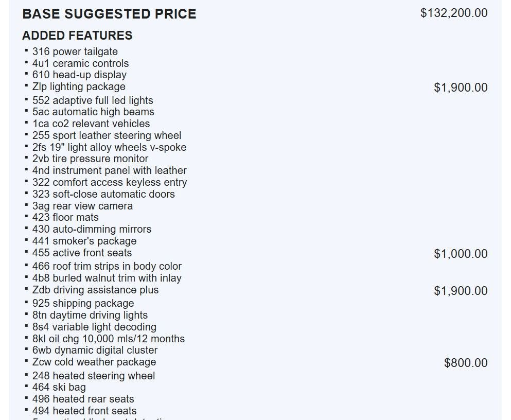Click the Base Suggested Price heading

pyautogui.click(x=109, y=14)
